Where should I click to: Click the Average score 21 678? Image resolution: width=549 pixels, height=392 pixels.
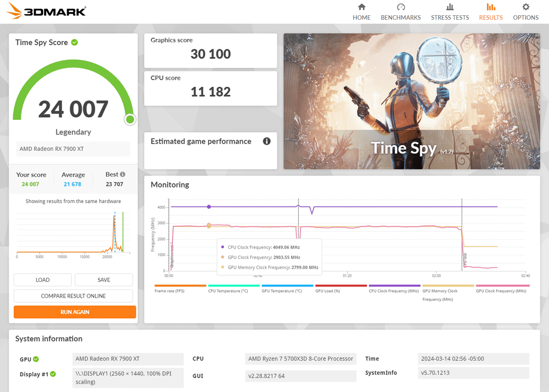click(x=73, y=184)
